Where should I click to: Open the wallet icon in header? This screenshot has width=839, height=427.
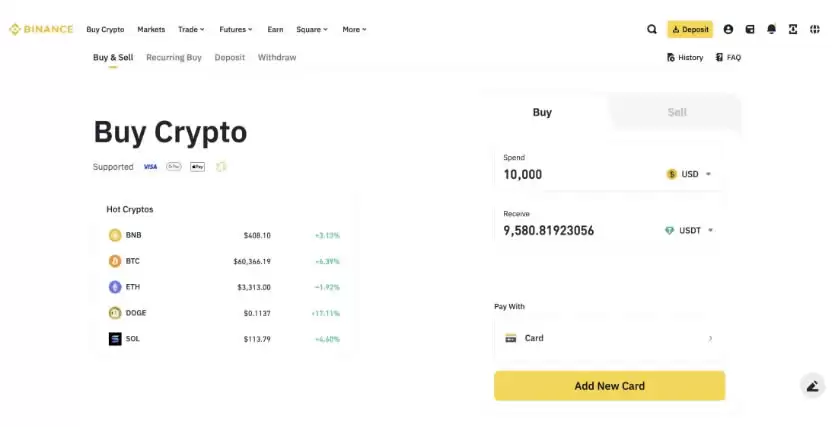750,29
